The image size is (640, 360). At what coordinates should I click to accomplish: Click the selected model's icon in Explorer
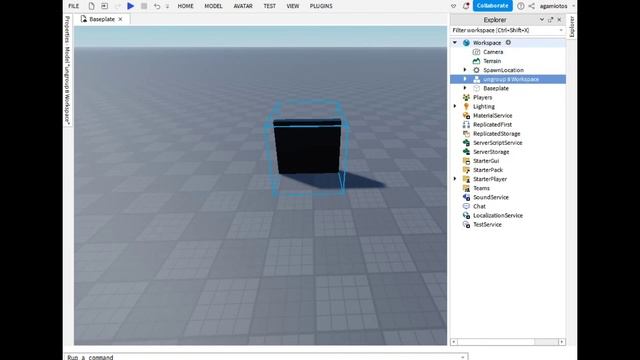tap(476, 79)
